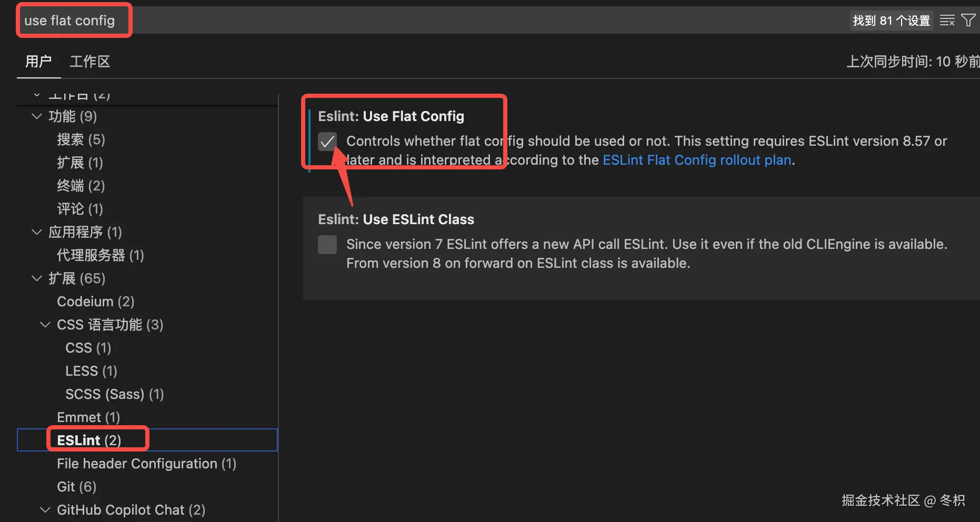Click the 上次同步时间 sync status text
Viewport: 980px width, 522px height.
tap(913, 62)
